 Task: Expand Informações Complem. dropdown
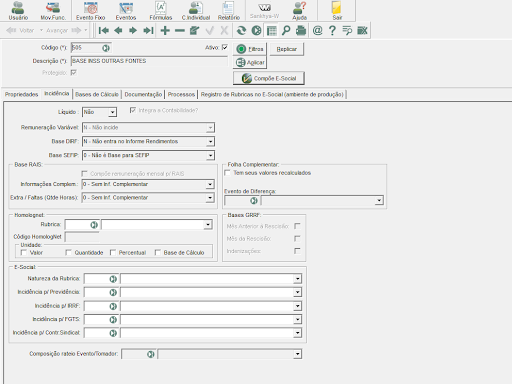(x=210, y=184)
